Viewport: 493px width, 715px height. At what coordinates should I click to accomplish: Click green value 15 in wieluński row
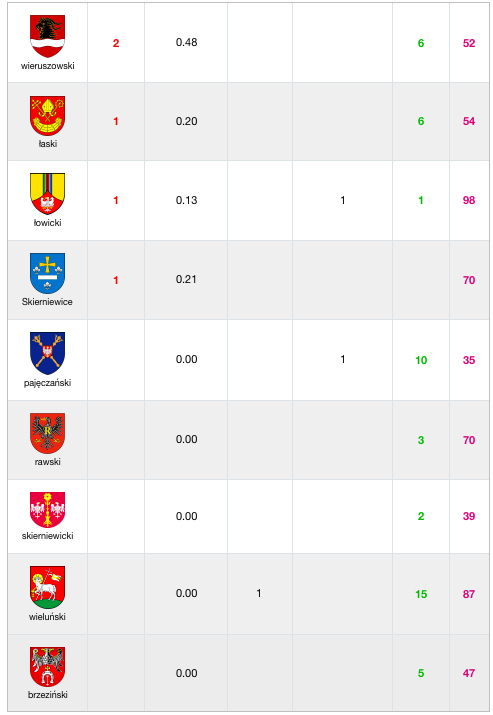click(x=421, y=594)
